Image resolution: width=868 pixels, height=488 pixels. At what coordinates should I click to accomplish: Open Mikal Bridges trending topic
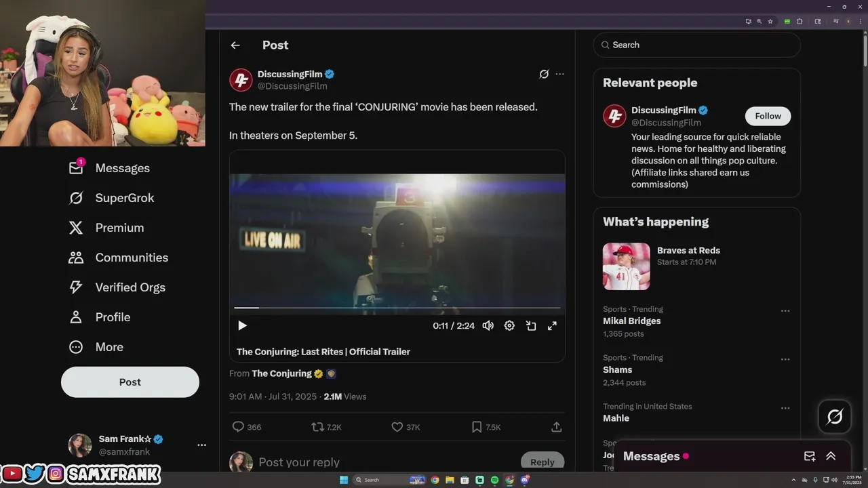click(631, 321)
